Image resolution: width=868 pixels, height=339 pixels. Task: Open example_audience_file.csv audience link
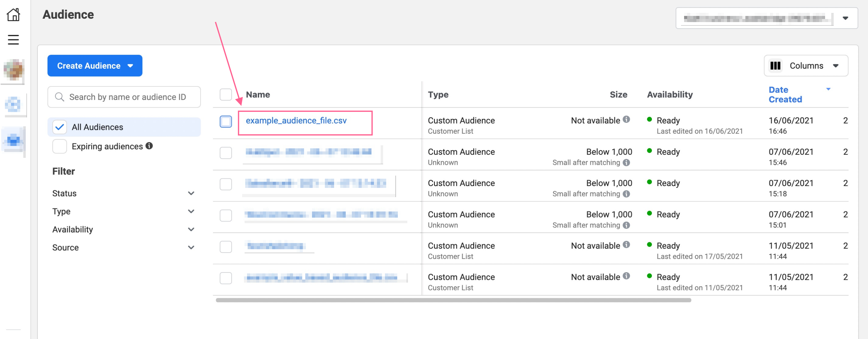[296, 121]
